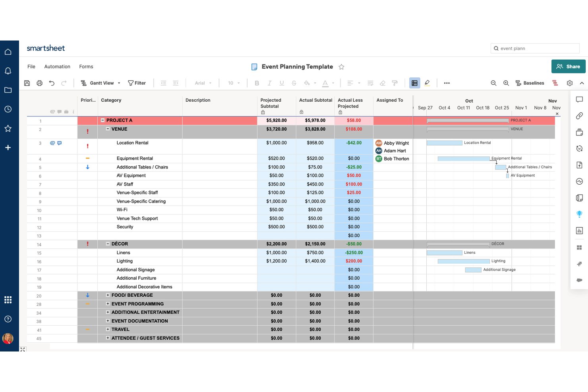588x392 pixels.
Task: Collapse the toolbar with chevron
Action: click(x=582, y=83)
